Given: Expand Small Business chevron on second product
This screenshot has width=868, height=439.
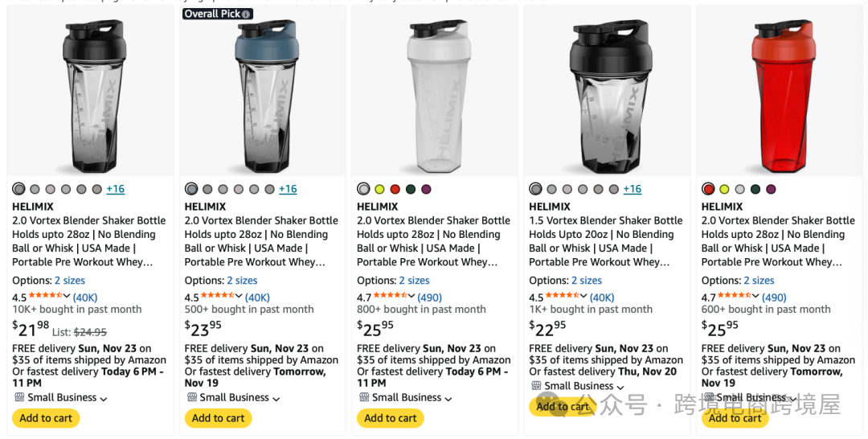Looking at the screenshot, I should 276,399.
